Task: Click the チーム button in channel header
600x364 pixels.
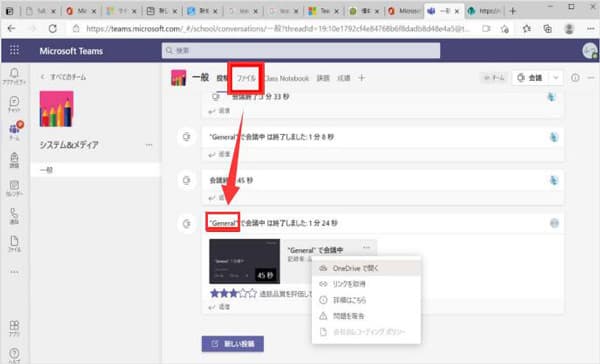Action: click(494, 78)
